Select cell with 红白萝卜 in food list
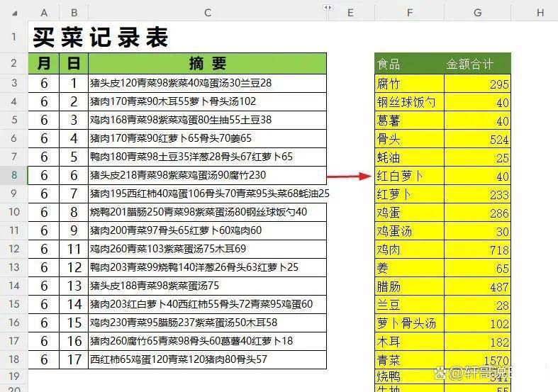 [410, 176]
